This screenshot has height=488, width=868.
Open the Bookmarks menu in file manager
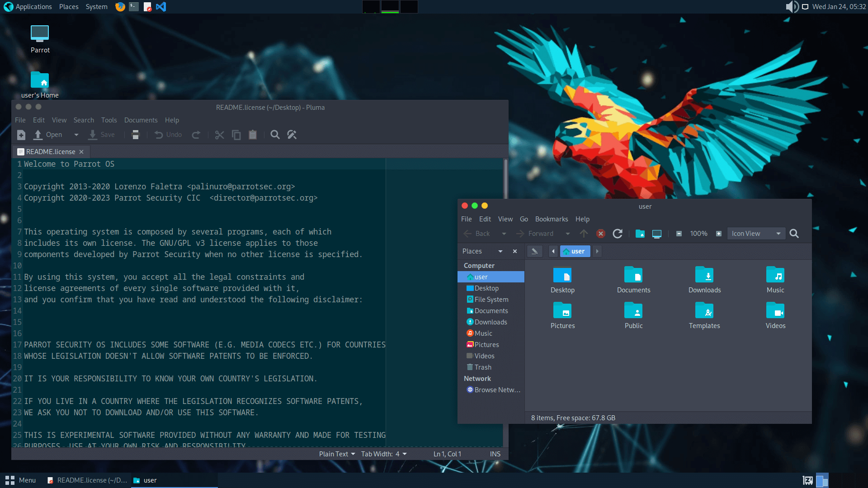coord(551,219)
